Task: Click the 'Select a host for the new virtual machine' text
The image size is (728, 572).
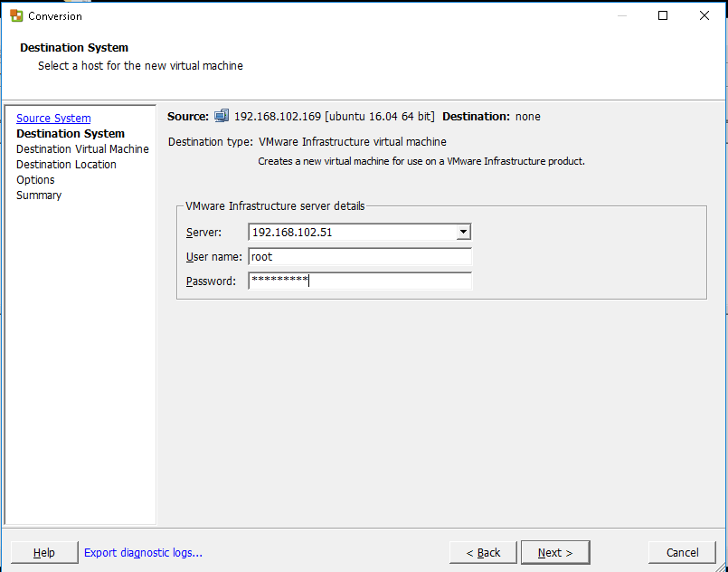Action: (x=140, y=65)
